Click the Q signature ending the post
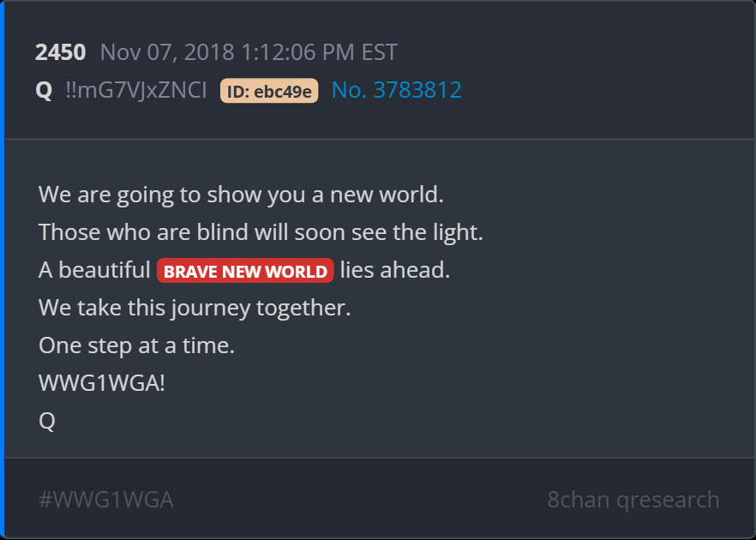Viewport: 756px width, 540px height. (x=47, y=421)
